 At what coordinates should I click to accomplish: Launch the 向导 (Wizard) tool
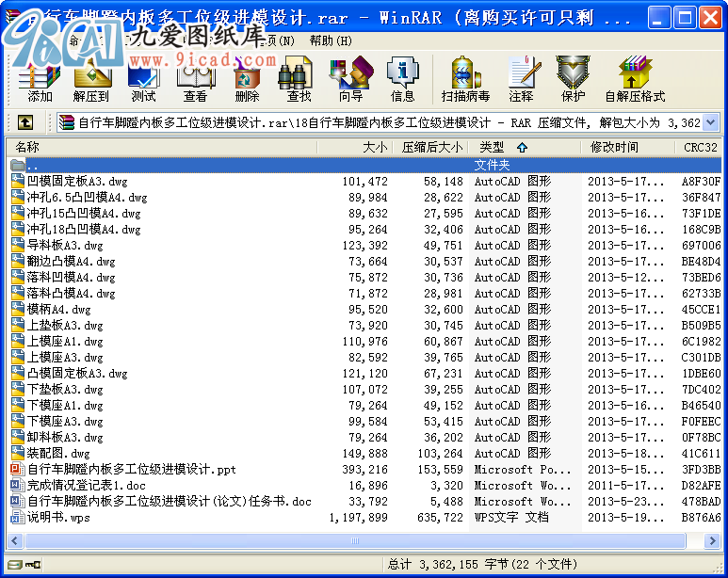click(350, 78)
